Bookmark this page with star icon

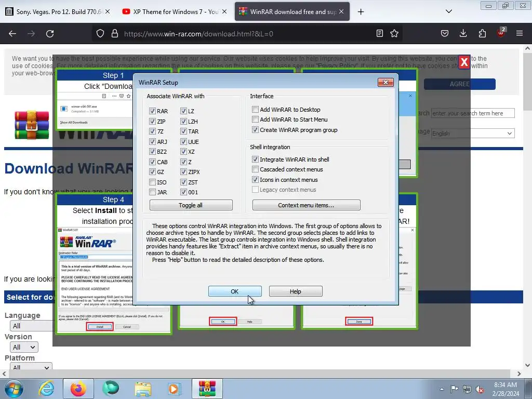[x=394, y=33]
